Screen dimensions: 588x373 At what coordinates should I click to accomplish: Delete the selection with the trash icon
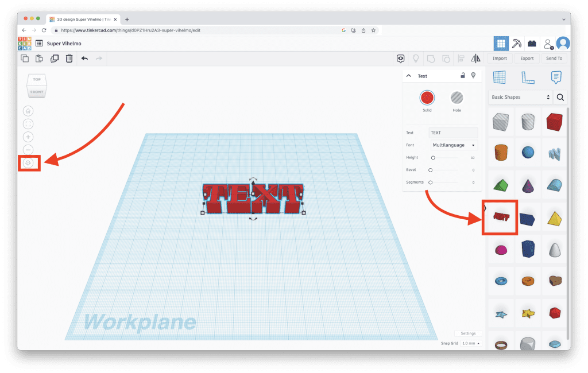coord(69,58)
